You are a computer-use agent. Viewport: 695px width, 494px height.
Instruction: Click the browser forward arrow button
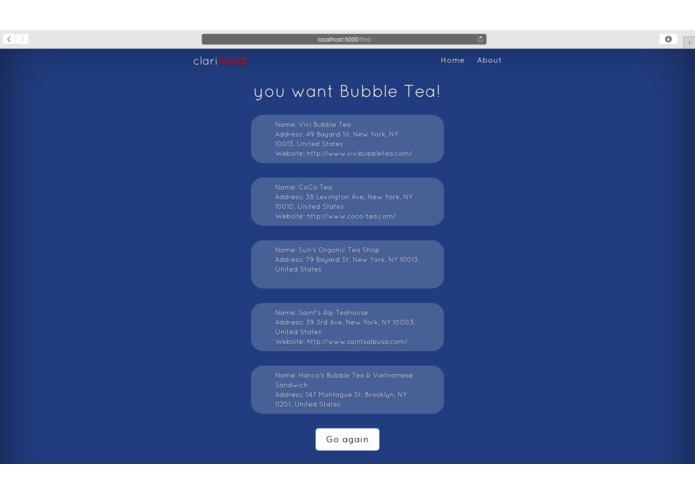point(22,39)
